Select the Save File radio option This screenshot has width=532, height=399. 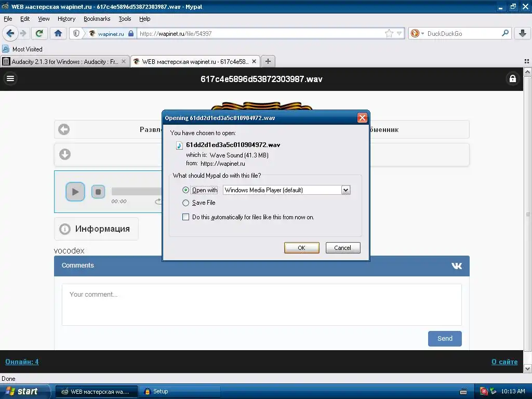coord(185,203)
